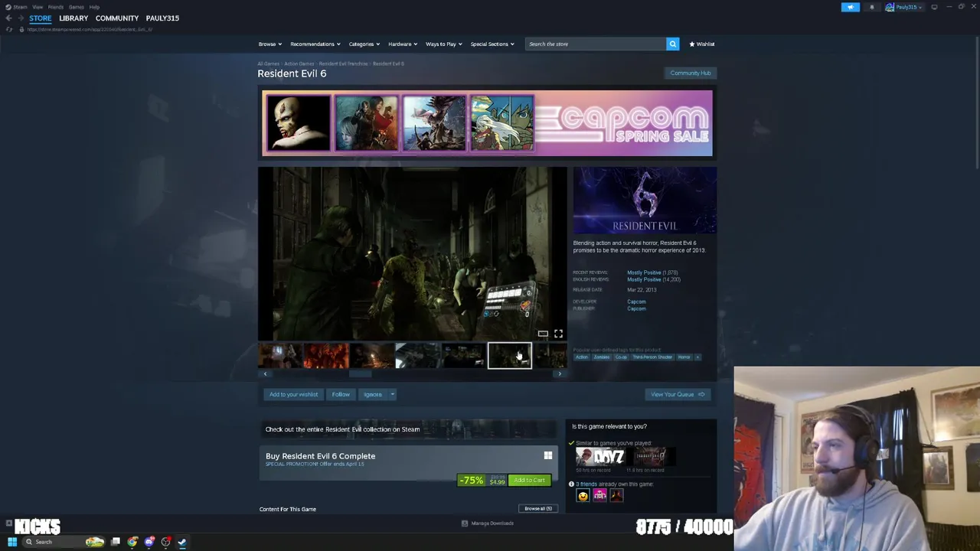Open the Capcom developer link
980x551 pixels.
(636, 302)
